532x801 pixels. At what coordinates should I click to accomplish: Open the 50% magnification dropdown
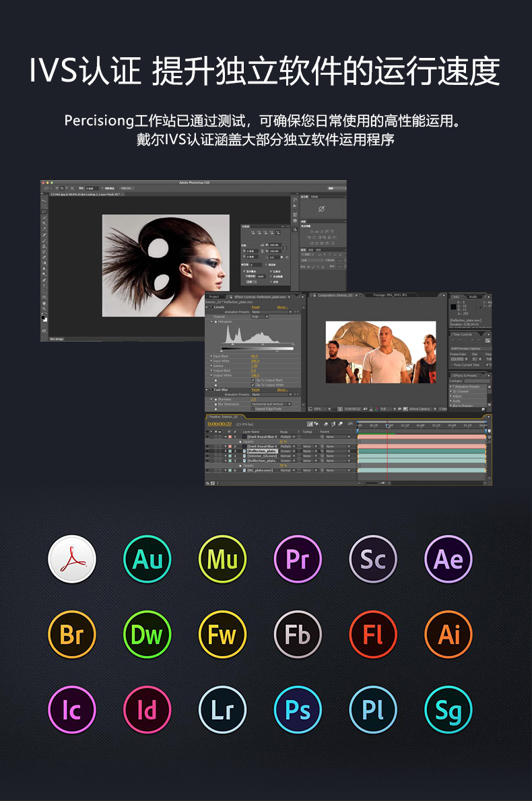point(322,409)
